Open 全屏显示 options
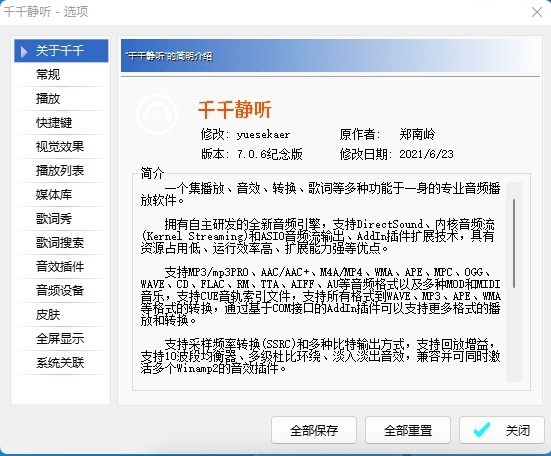551x456 pixels. [61, 339]
